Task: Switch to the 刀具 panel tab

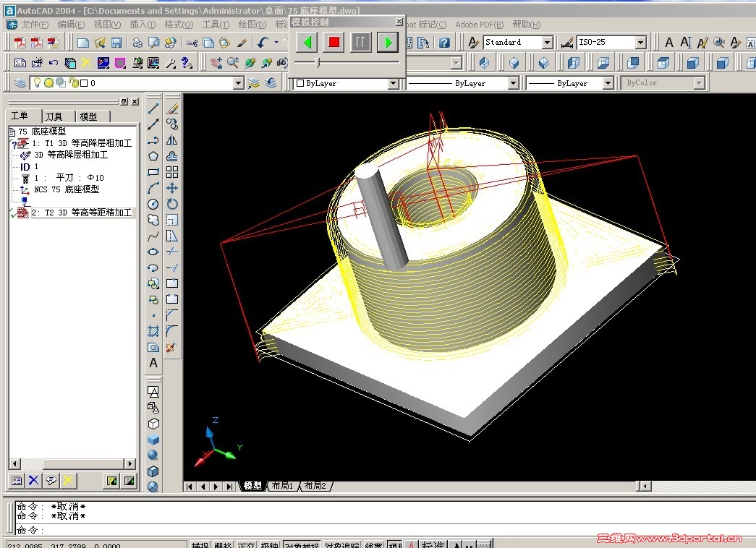Action: point(54,116)
